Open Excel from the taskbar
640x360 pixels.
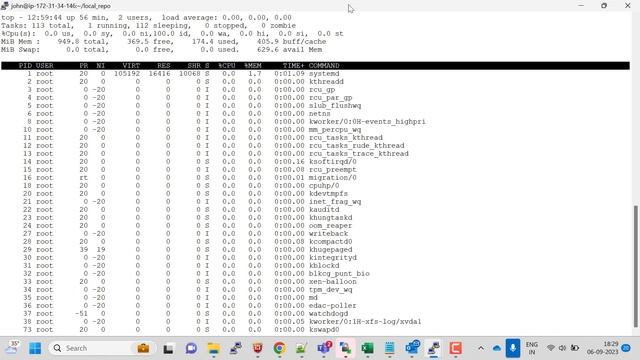pos(367,349)
